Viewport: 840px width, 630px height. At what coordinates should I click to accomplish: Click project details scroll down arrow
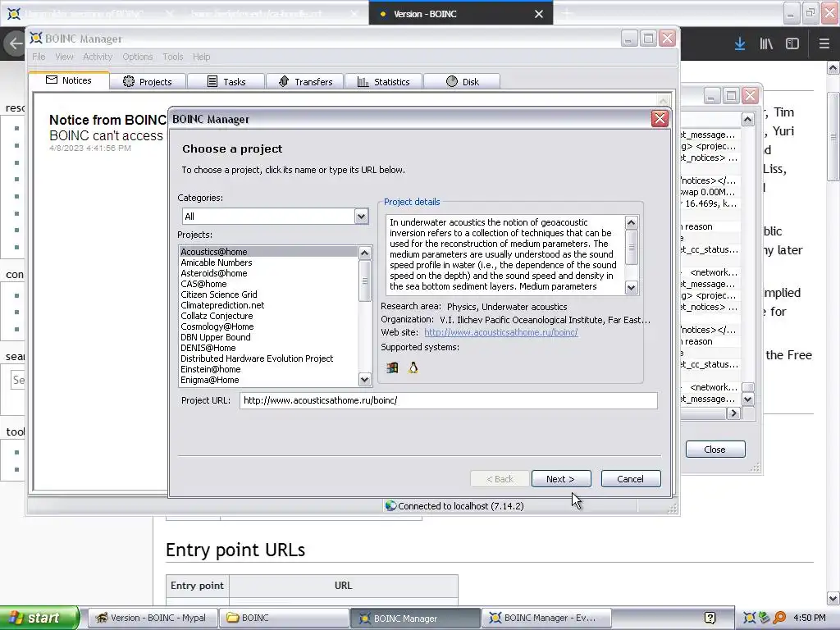631,288
